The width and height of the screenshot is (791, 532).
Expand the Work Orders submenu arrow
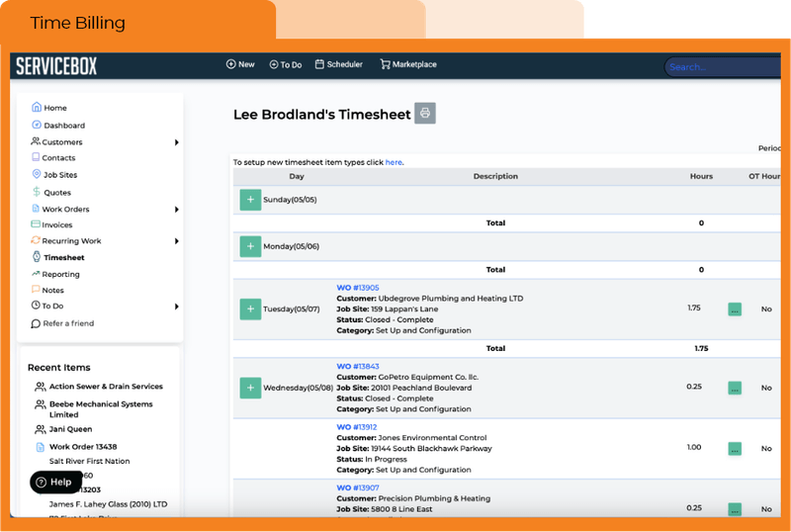tap(177, 210)
